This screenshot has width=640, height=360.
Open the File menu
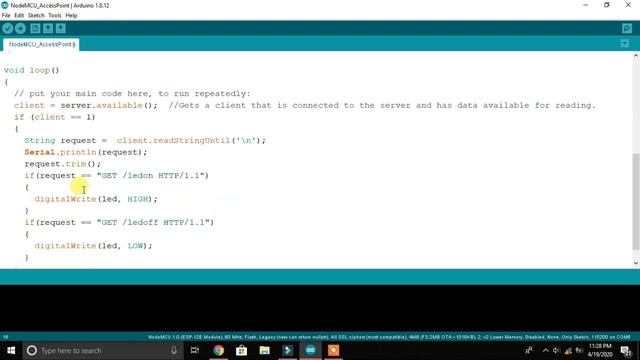pyautogui.click(x=6, y=16)
